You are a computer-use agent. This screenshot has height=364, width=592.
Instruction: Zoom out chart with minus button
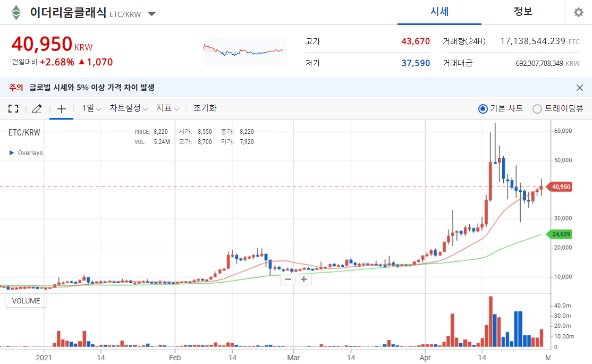[288, 280]
